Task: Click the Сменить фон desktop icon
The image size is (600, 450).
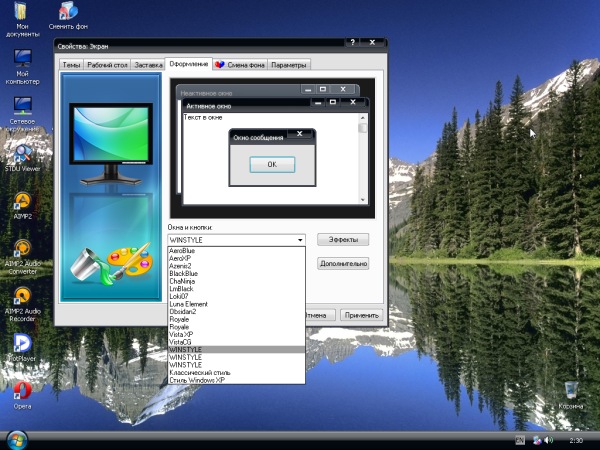Action: [68, 13]
